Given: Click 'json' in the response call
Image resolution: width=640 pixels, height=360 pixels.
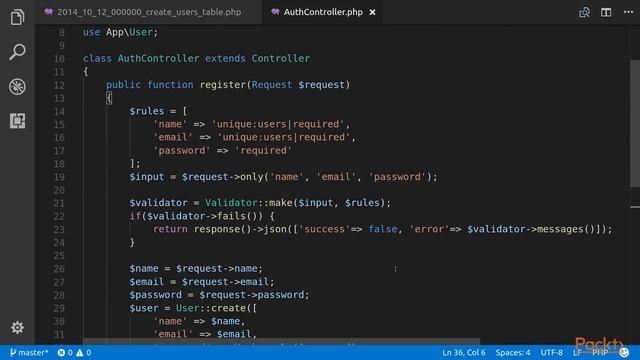Looking at the screenshot, I should click(275, 229).
